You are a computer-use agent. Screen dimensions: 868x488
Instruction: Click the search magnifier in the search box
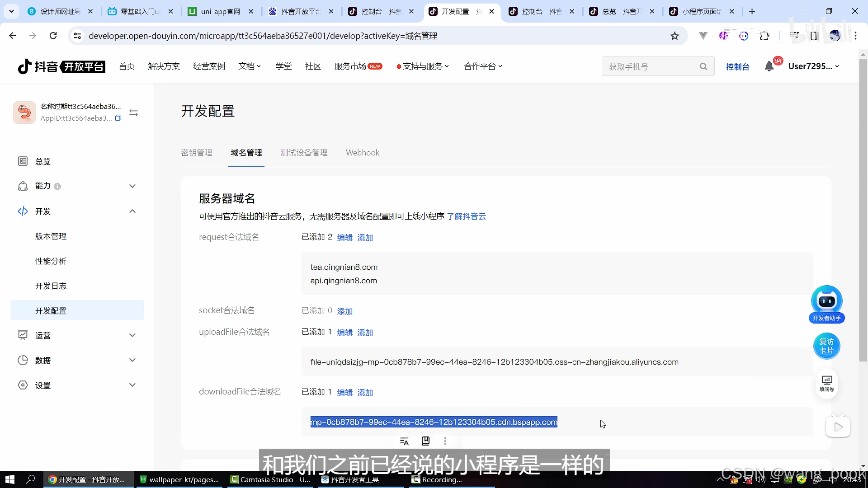703,66
